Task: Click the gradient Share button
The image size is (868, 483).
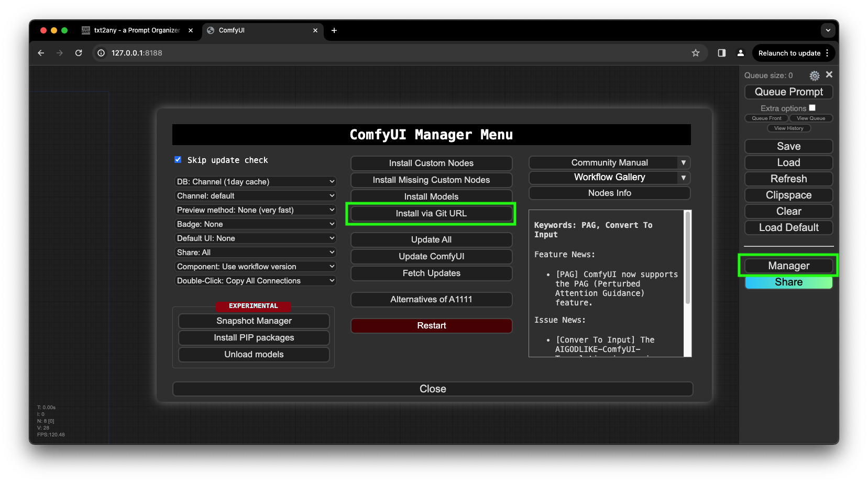Action: pos(788,282)
